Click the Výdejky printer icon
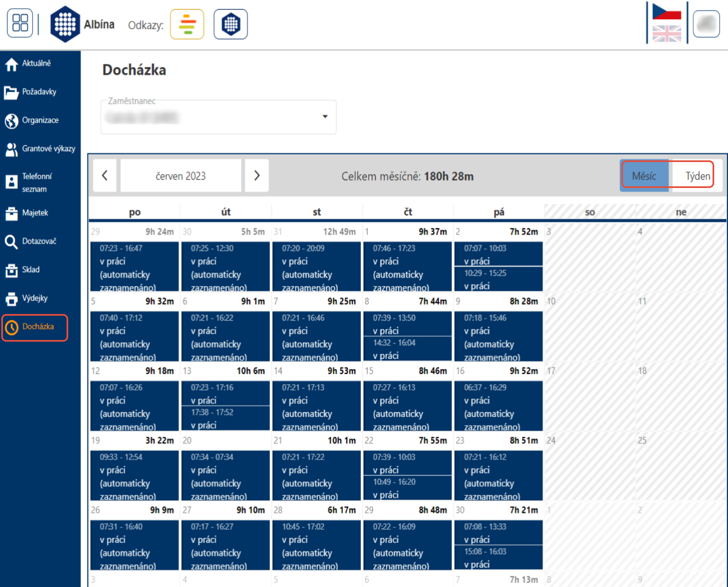This screenshot has height=587, width=728. 11,299
